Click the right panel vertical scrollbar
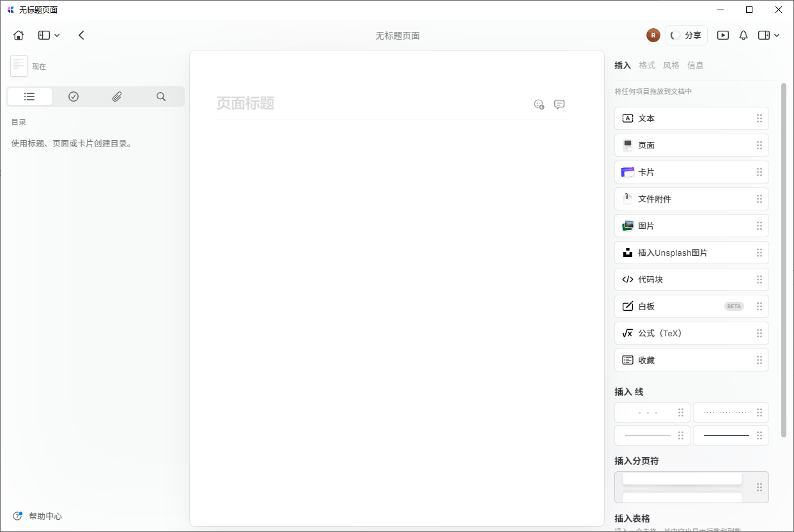Image resolution: width=794 pixels, height=532 pixels. pyautogui.click(x=784, y=260)
